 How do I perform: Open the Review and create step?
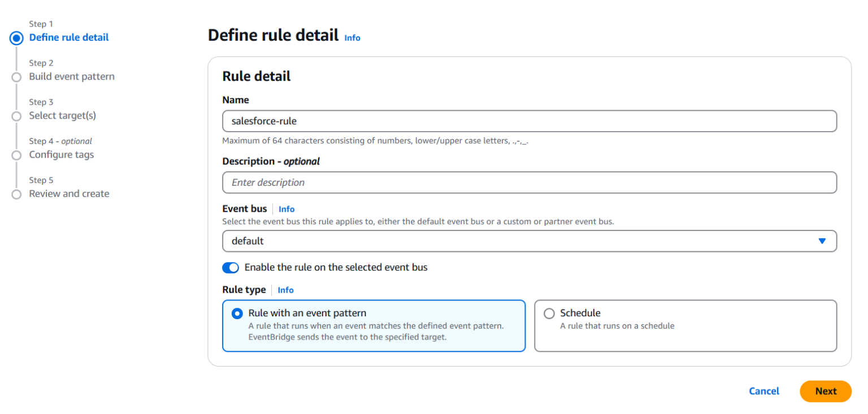69,194
